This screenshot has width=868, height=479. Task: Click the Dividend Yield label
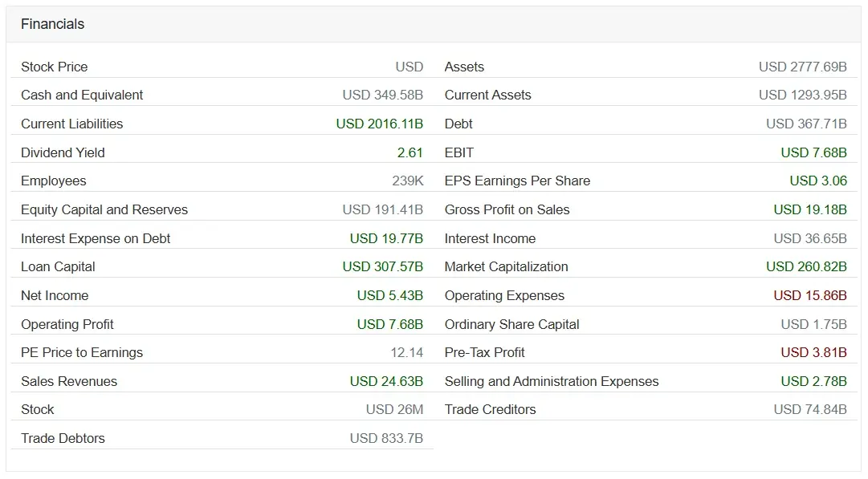pos(63,152)
